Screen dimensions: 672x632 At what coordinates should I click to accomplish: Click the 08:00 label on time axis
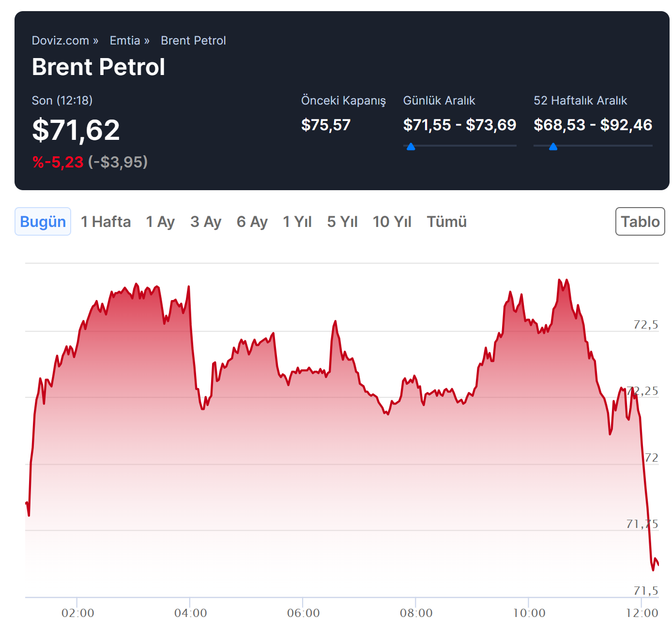pos(416,613)
